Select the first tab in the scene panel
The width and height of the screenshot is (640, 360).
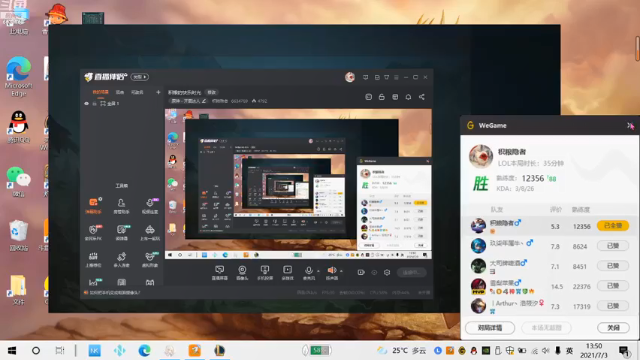click(x=100, y=92)
